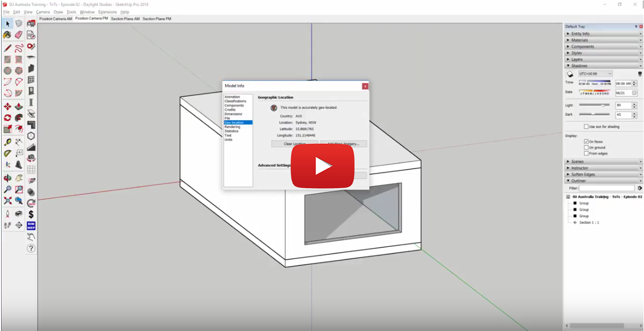The image size is (644, 331).
Task: Switch to Position Camera AM scene tab
Action: 55,19
